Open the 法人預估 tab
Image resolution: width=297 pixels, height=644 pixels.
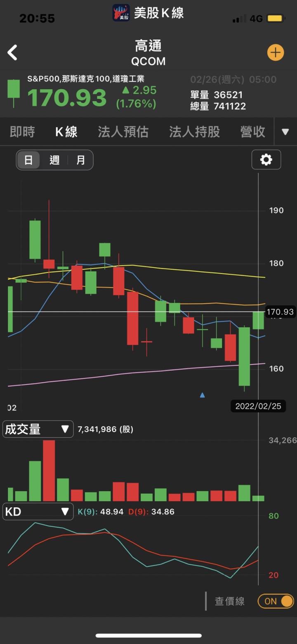click(123, 132)
